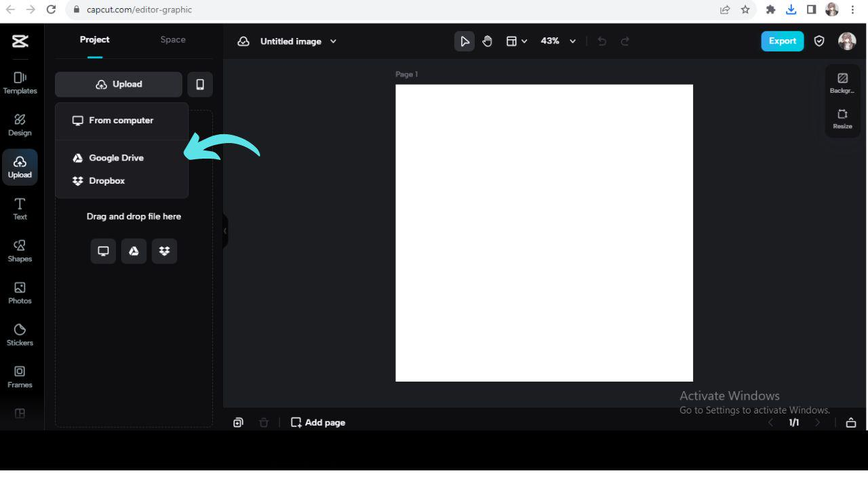Viewport: 868px width, 488px height.
Task: Open the browser downloads icon
Action: click(791, 9)
